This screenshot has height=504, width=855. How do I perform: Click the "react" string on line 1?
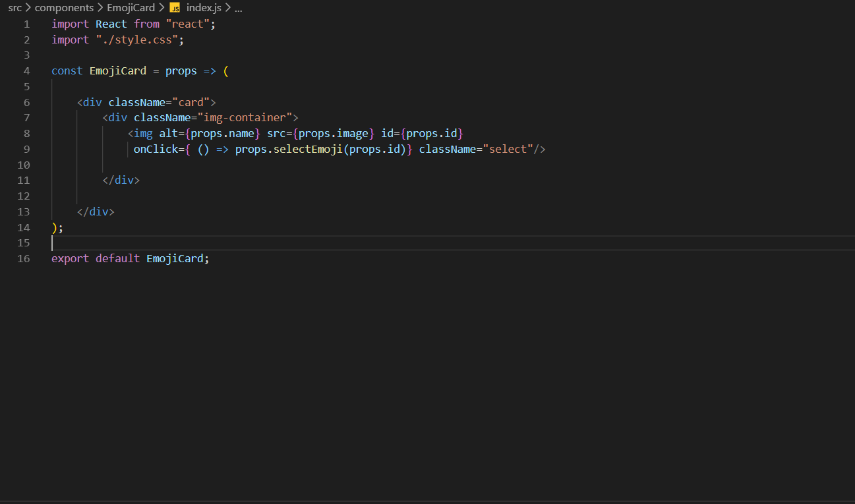[187, 24]
